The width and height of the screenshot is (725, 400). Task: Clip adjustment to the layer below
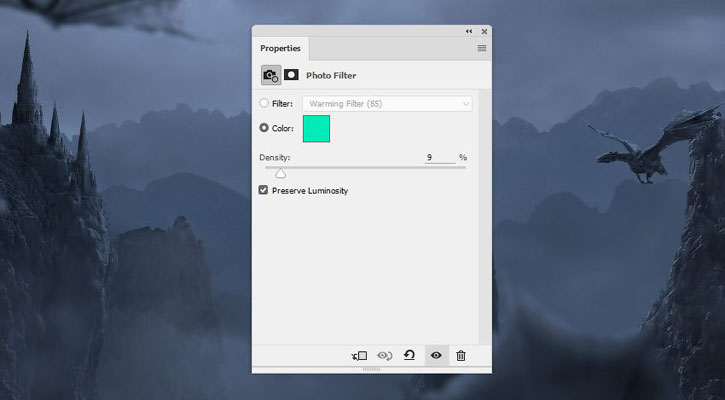coord(359,356)
